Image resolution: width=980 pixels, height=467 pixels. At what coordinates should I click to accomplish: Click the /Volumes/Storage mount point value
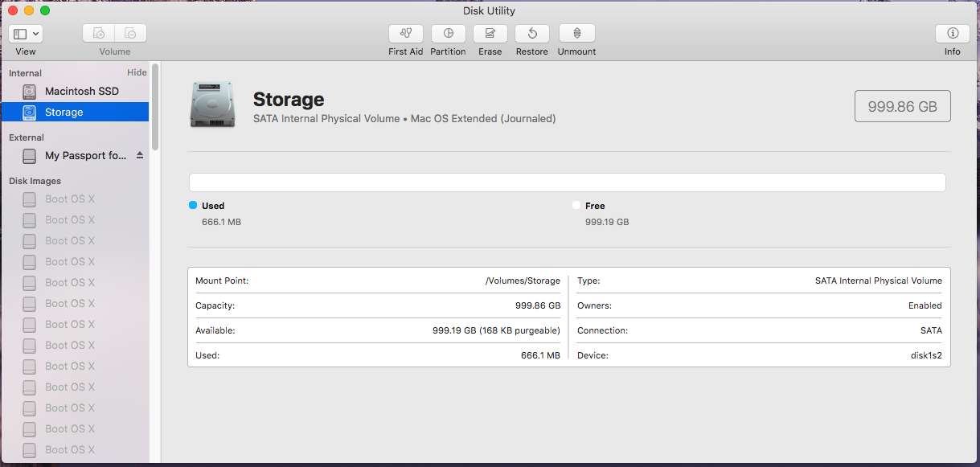pyautogui.click(x=523, y=281)
